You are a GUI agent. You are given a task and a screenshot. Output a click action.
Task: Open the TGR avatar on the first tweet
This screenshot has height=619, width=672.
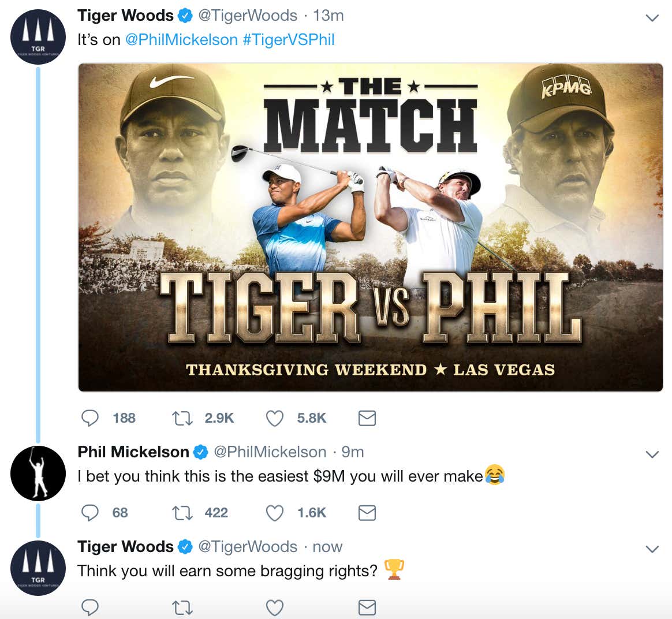point(38,37)
